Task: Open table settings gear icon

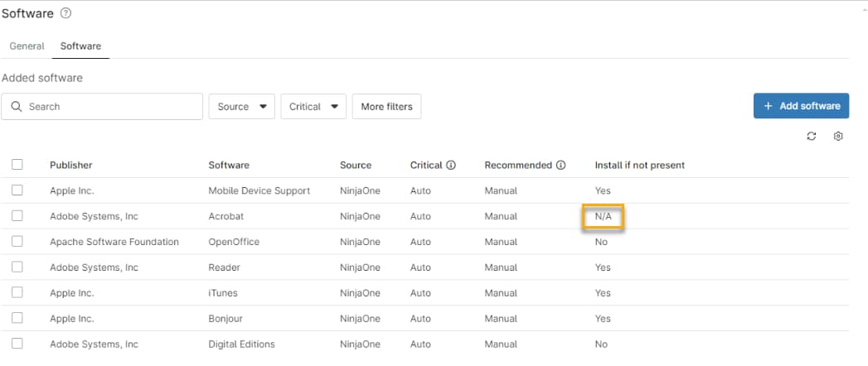Action: [838, 136]
